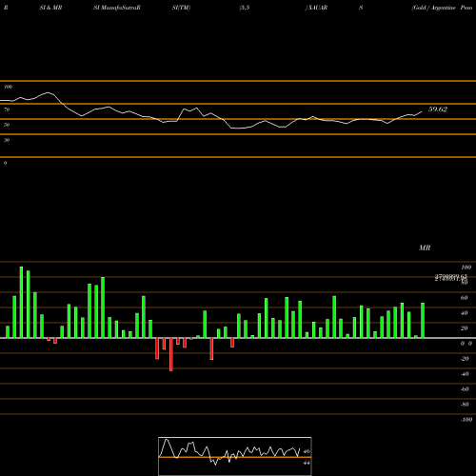Screen dimensions: 476x476
Task: Click the 46 label in mini chart
Action: [307, 451]
